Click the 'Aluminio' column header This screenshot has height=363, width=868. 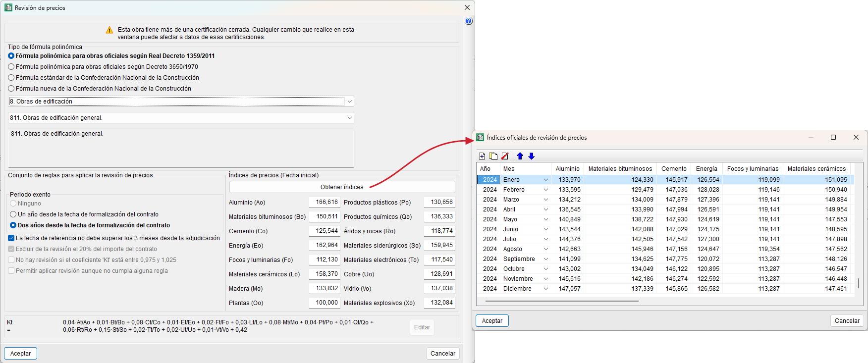coord(567,169)
